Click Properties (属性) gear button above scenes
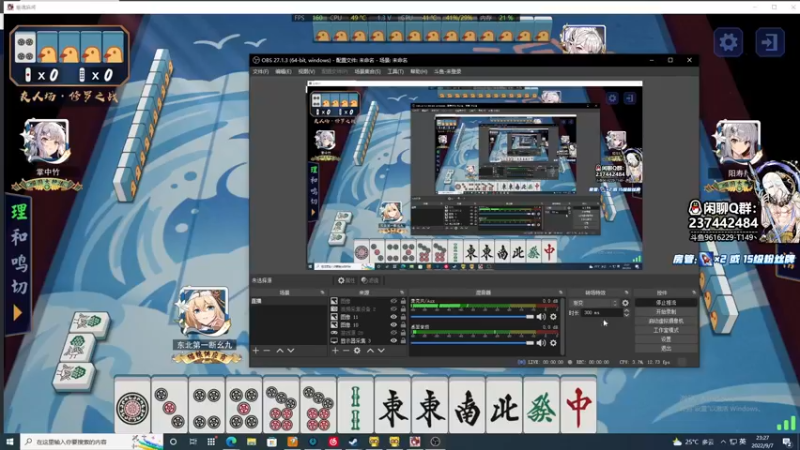800x450 pixels. pyautogui.click(x=346, y=280)
